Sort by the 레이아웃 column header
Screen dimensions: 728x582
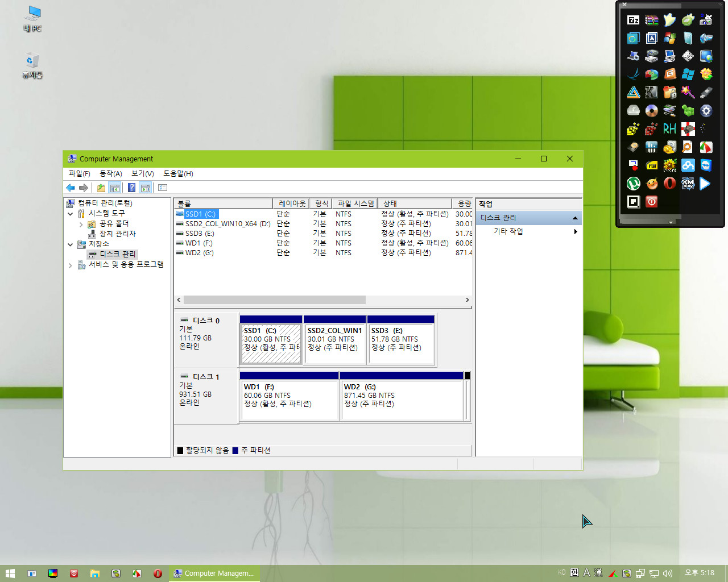point(292,203)
